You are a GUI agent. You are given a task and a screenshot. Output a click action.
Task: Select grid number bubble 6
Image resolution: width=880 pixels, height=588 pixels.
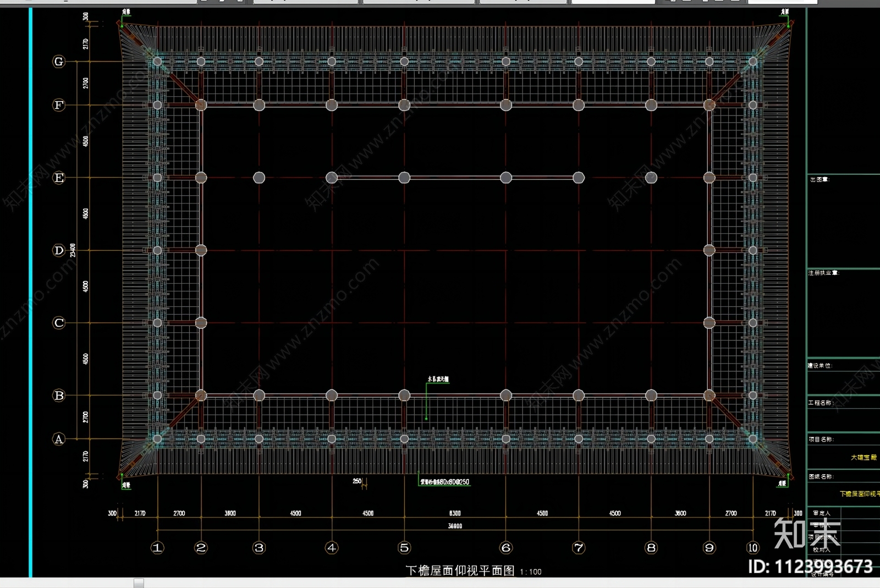[506, 547]
